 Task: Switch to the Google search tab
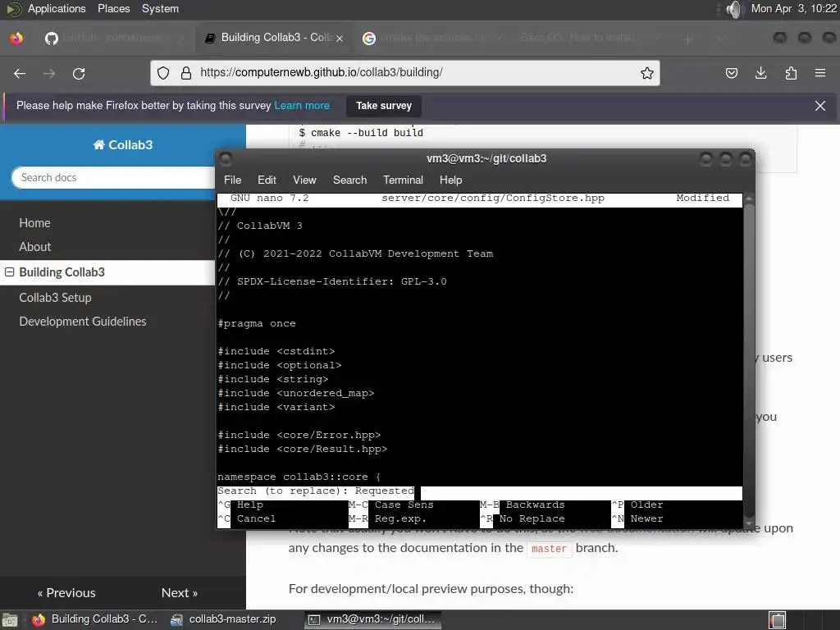pyautogui.click(x=431, y=38)
